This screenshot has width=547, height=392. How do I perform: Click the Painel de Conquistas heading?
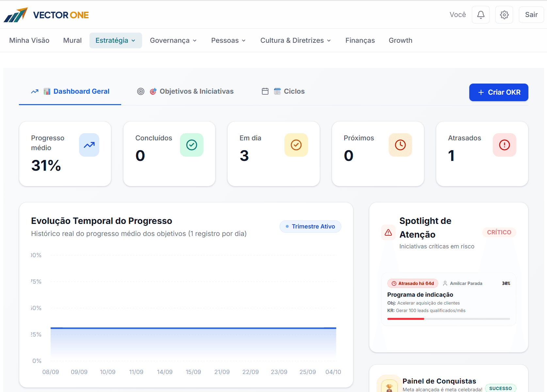[x=439, y=381]
